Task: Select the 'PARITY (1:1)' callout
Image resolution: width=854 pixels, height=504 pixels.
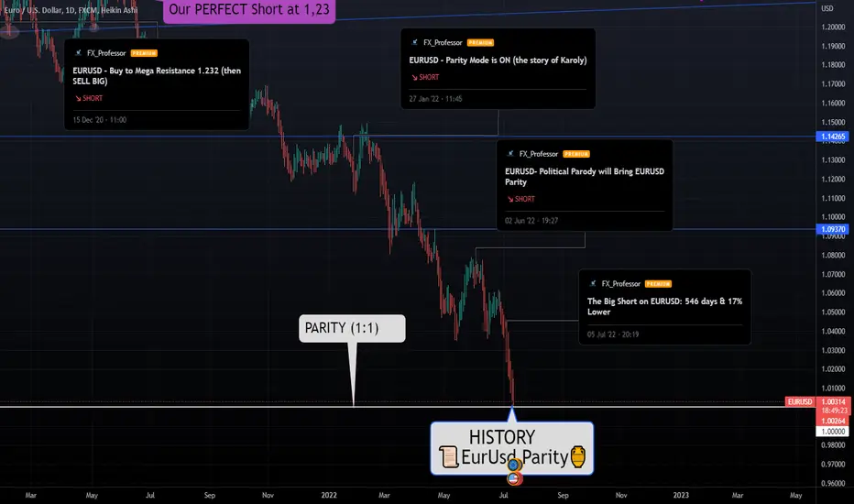Action: coord(352,328)
